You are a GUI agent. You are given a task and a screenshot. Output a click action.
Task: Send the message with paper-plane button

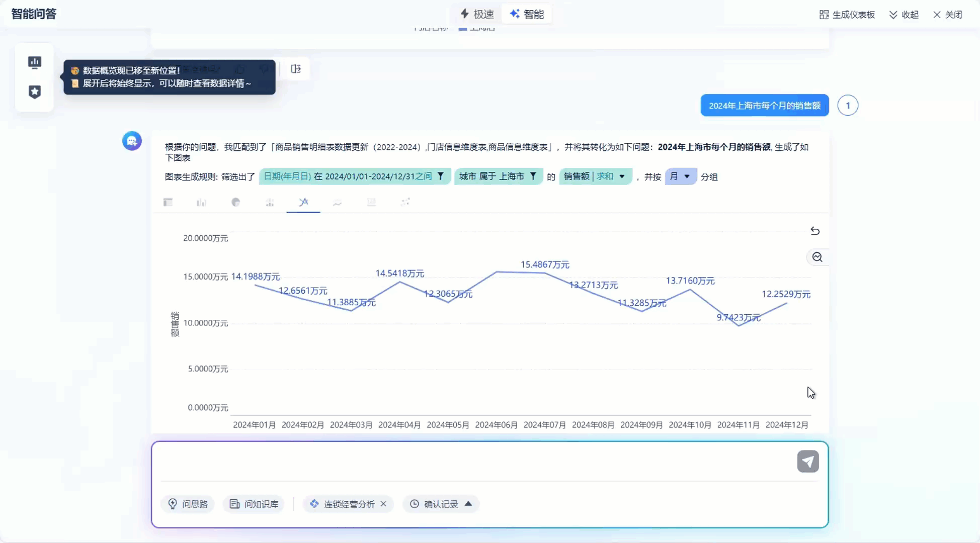(807, 461)
